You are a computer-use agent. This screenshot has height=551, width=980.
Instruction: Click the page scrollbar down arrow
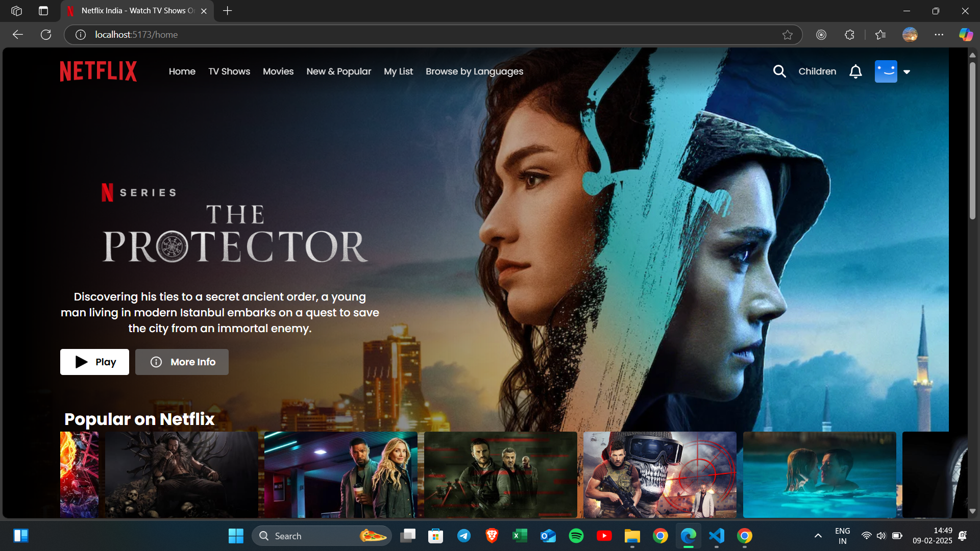[973, 511]
